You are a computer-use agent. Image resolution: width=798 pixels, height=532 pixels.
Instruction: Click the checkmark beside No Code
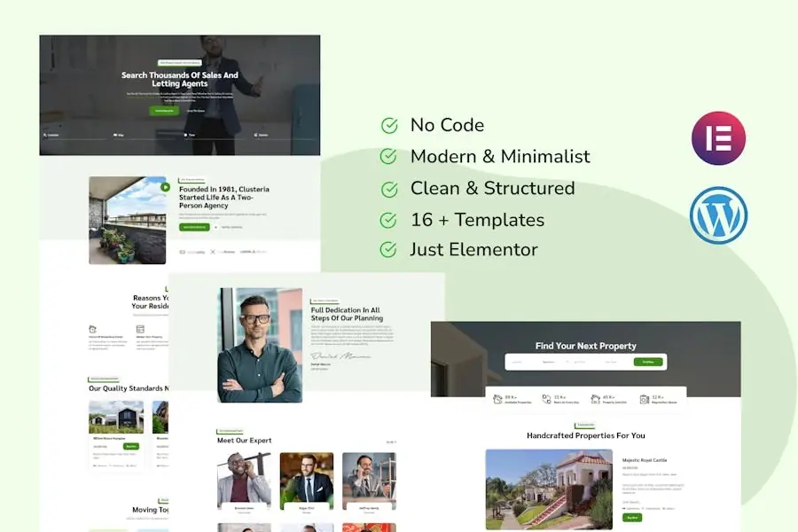(388, 125)
